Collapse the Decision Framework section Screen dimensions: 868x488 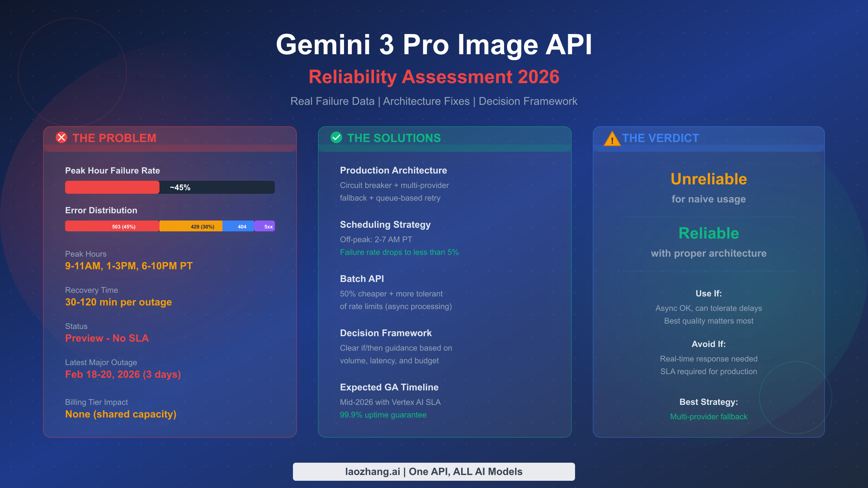coord(386,333)
